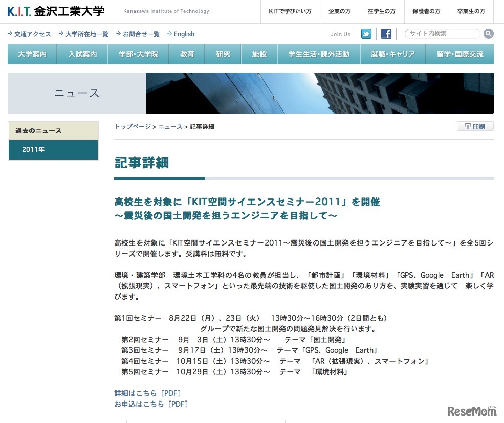Image resolution: width=504 pixels, height=423 pixels.
Task: Open the 教育 menu
Action: pyautogui.click(x=187, y=54)
